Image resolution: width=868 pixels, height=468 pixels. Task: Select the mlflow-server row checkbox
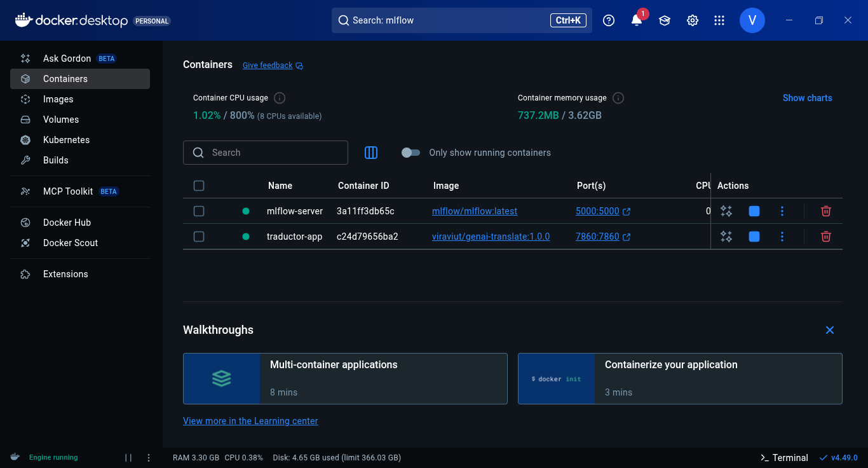click(x=199, y=211)
